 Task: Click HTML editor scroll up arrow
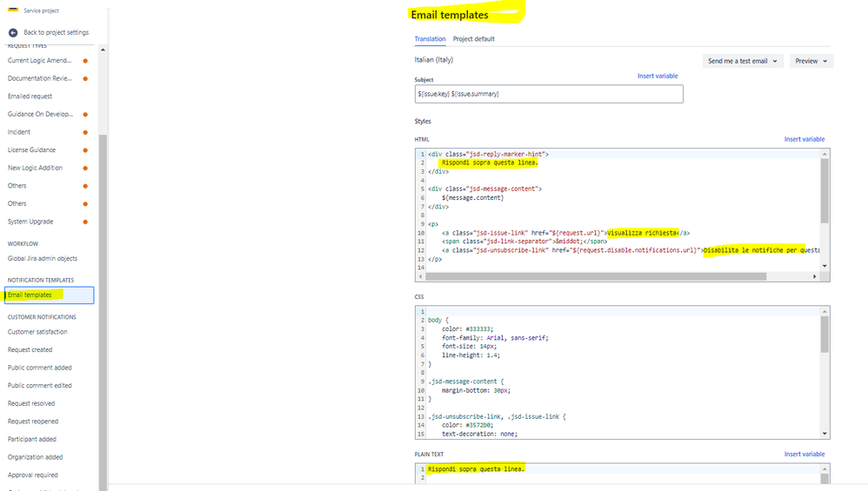point(825,155)
